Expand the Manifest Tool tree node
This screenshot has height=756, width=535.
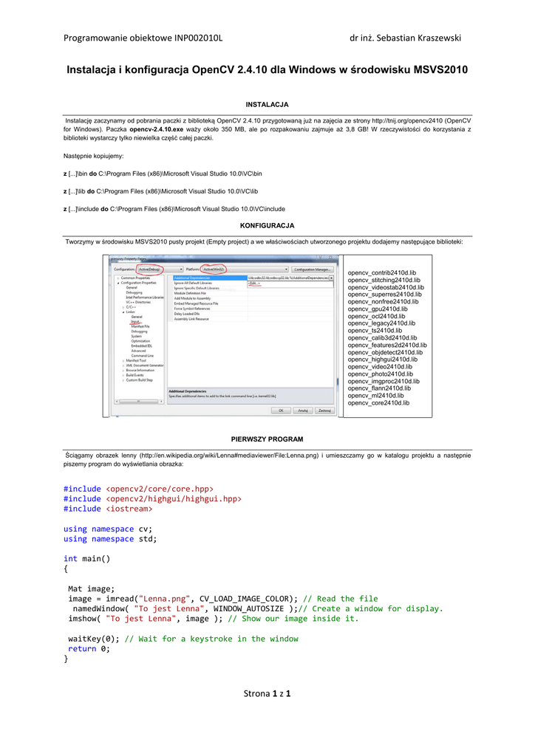click(123, 360)
